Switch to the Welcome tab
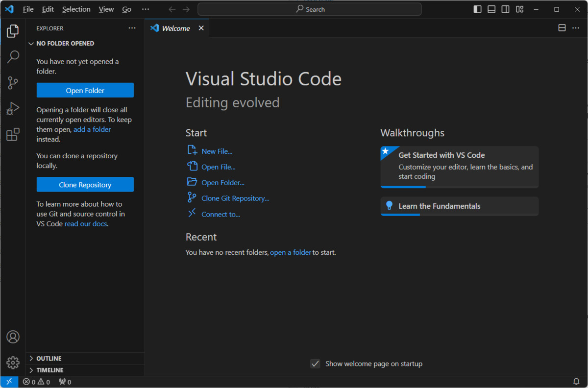588x388 pixels. click(x=175, y=28)
